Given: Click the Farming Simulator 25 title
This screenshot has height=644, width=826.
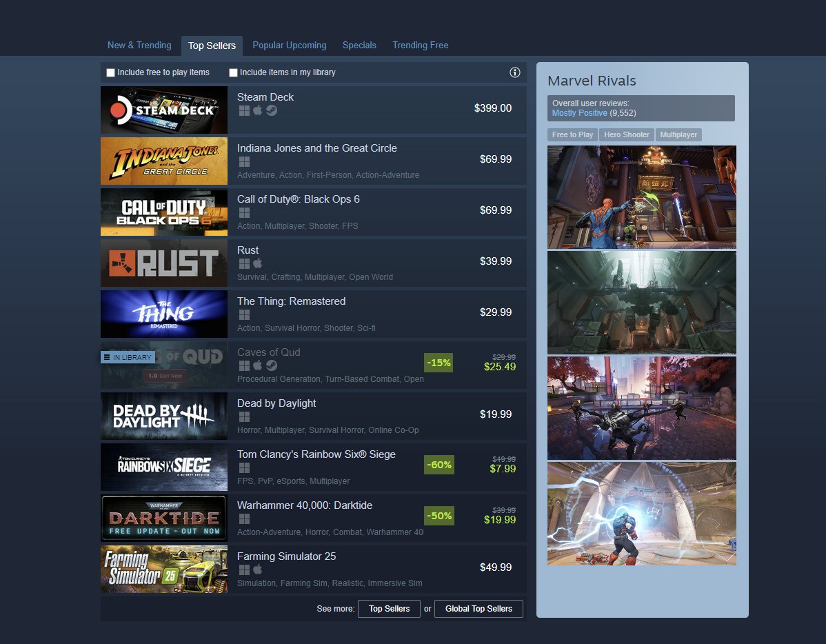Looking at the screenshot, I should click(287, 556).
